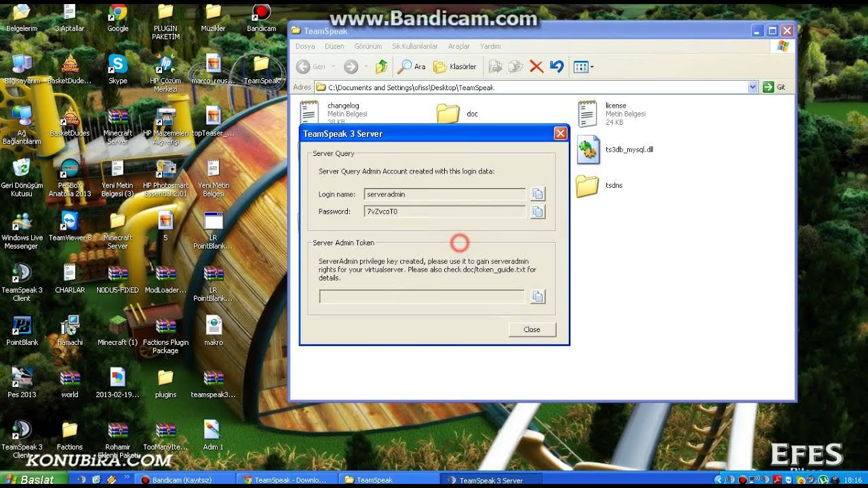The height and width of the screenshot is (488, 868).
Task: Open the Sık Kullanılanlar menu
Action: [415, 46]
